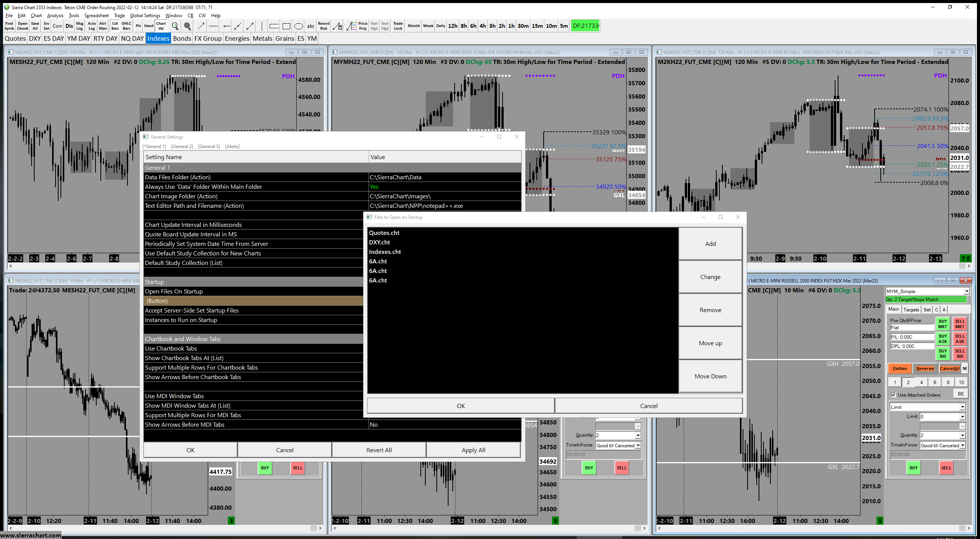Click the Rewrd Risk tool button
The image size is (980, 539).
coord(323,26)
